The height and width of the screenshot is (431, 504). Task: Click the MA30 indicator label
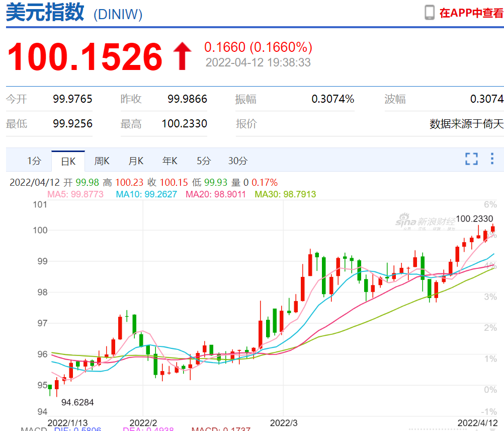pos(285,194)
